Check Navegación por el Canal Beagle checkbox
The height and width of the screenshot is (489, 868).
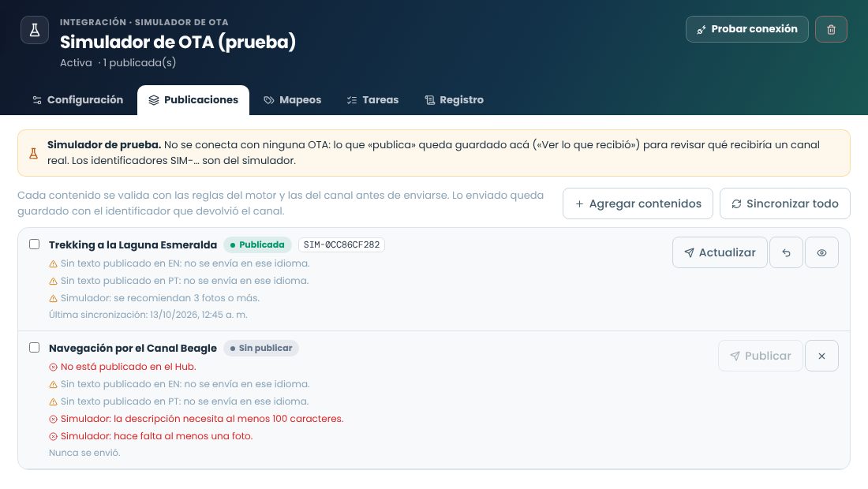point(34,348)
